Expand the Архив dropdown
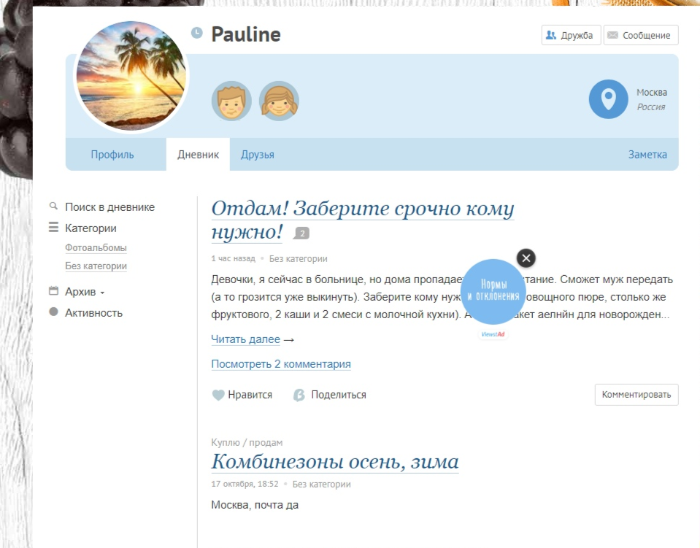This screenshot has width=700, height=548. coord(84,292)
